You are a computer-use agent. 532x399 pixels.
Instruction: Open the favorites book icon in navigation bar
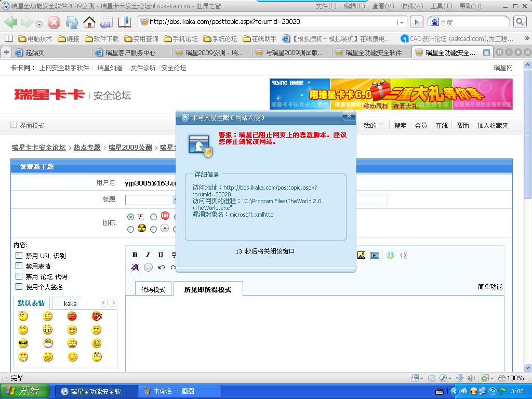click(x=125, y=22)
